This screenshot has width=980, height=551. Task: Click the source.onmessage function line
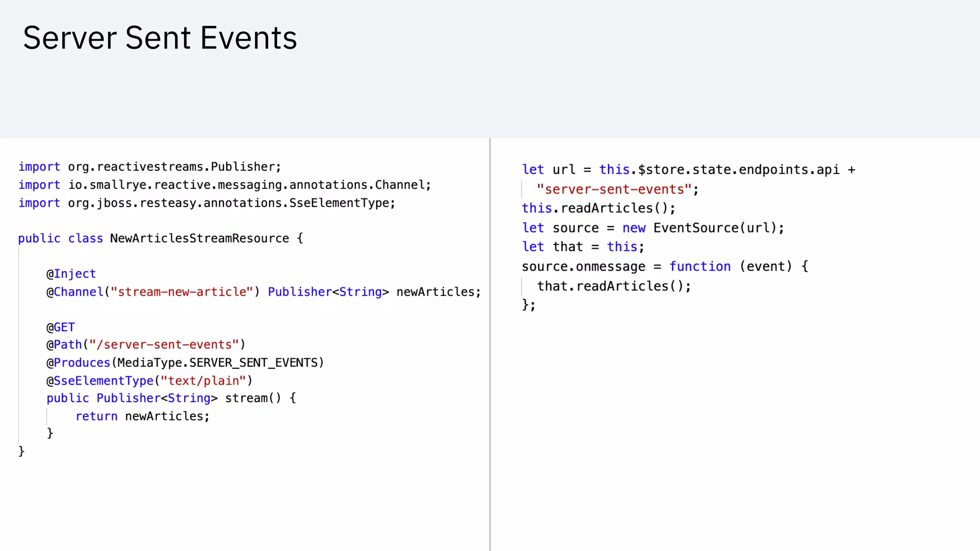(x=665, y=266)
